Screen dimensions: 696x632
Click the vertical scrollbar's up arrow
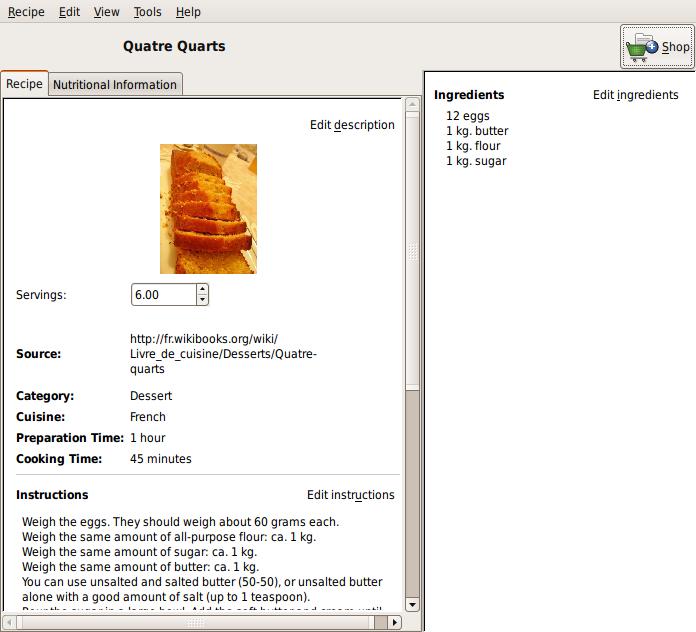[412, 104]
